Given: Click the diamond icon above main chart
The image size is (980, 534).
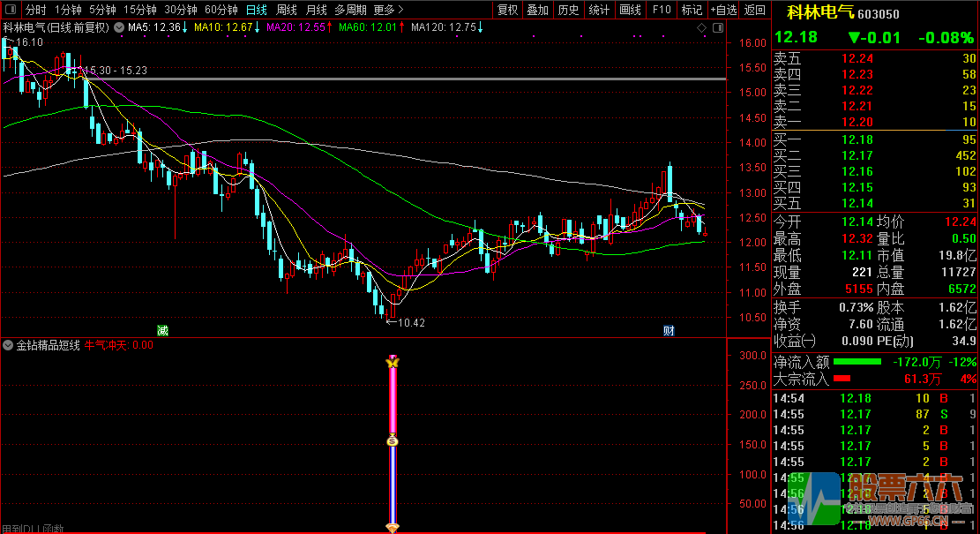Looking at the screenshot, I should [x=701, y=27].
